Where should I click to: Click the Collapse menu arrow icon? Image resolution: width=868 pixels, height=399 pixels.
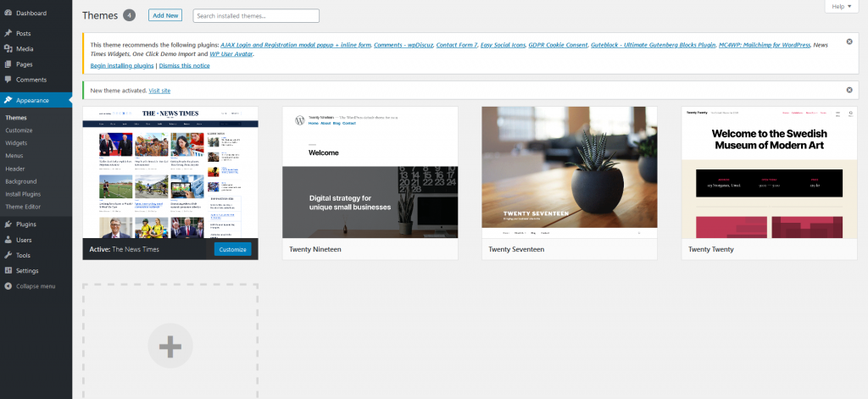click(x=8, y=286)
